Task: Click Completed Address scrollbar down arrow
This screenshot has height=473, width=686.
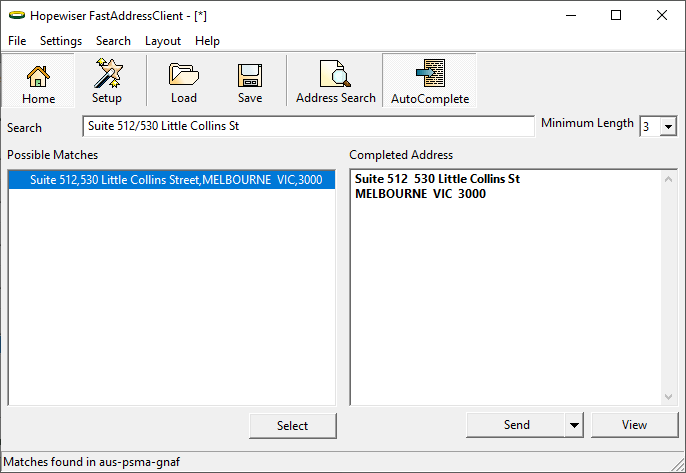Action: (668, 396)
